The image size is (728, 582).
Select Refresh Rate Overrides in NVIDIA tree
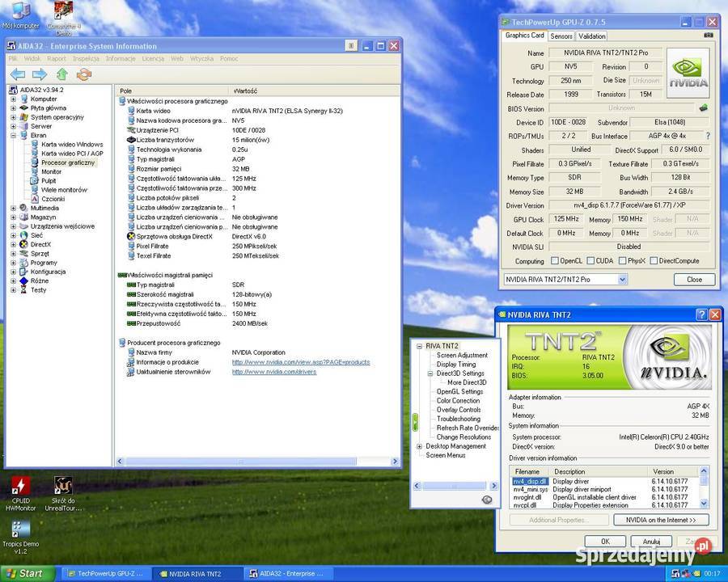pyautogui.click(x=467, y=428)
